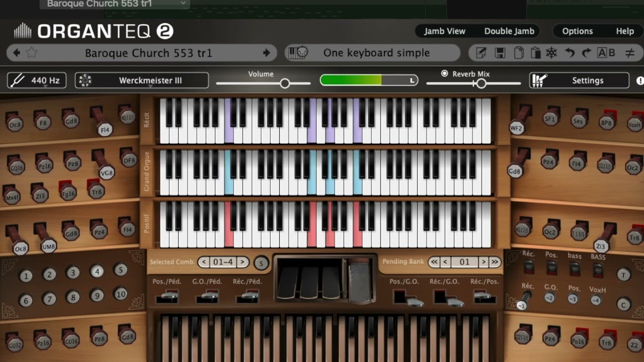The image size is (644, 362).
Task: Toggle the Pos./Péd. coupler switch
Action: pos(167,297)
